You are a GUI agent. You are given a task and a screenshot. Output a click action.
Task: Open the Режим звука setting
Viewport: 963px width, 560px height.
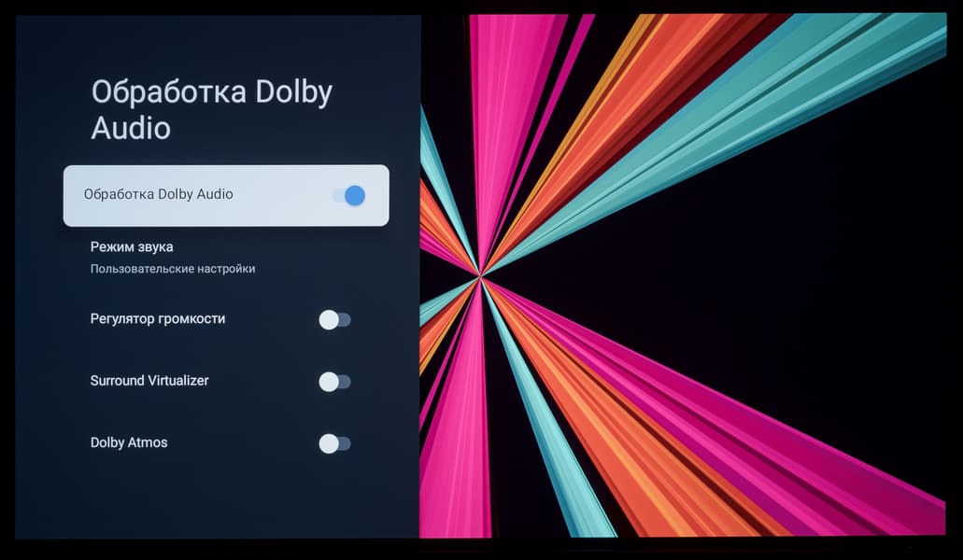[226, 258]
